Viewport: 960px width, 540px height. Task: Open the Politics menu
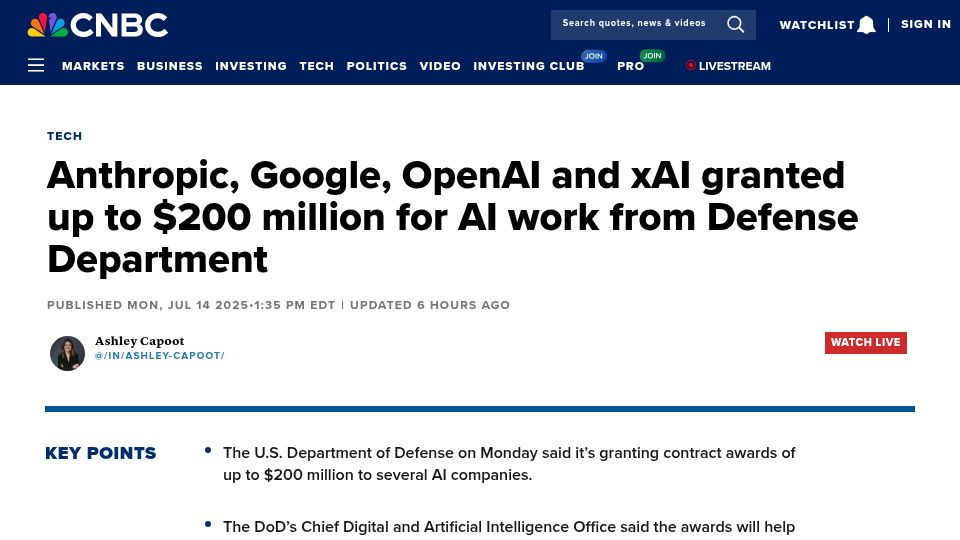click(377, 66)
